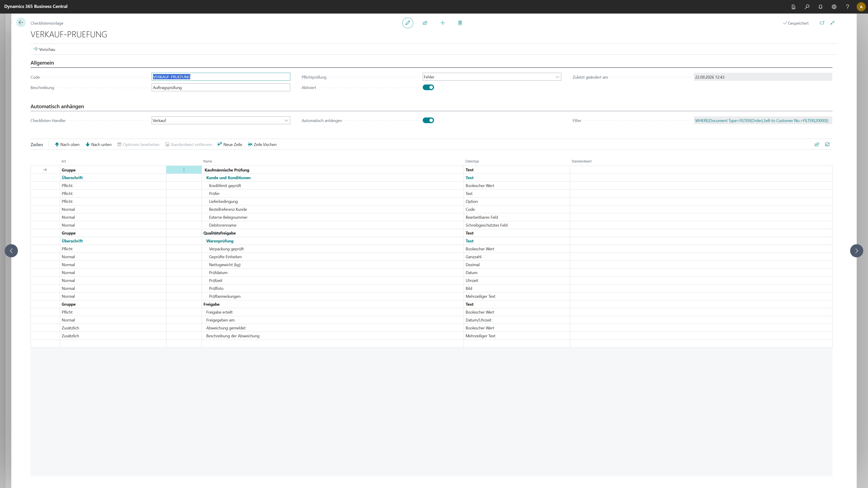The image size is (868, 488).
Task: Add a line with Neue Zeile
Action: pyautogui.click(x=230, y=145)
